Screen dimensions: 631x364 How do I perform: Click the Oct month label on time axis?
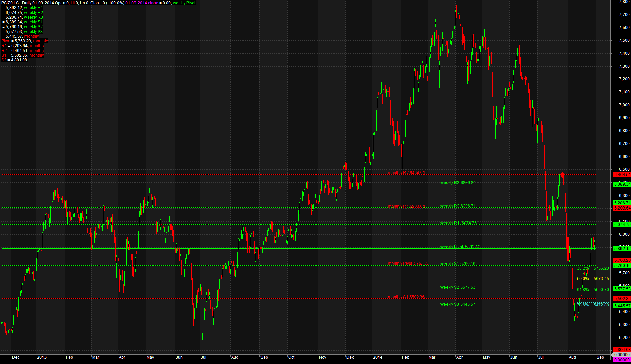(291, 357)
